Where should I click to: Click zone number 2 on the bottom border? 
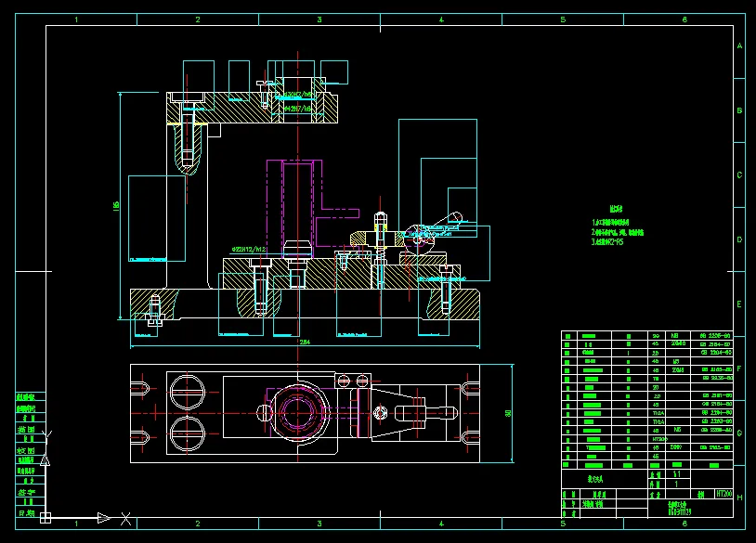pyautogui.click(x=198, y=524)
